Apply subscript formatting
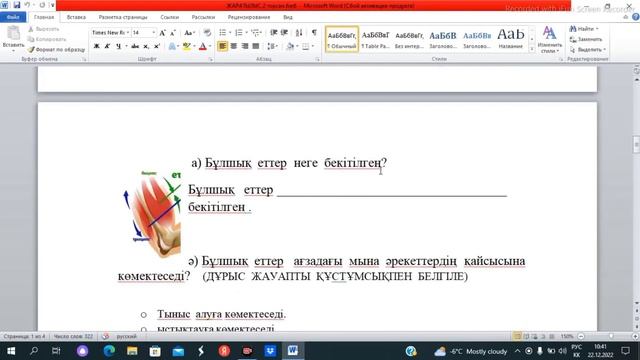This screenshot has height=360, width=640. (146, 46)
